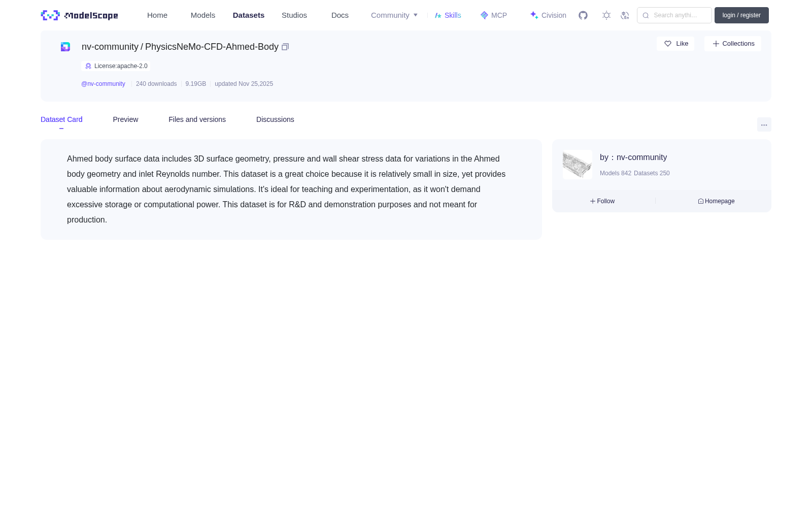This screenshot has height=508, width=812.
Task: Expand the Community dropdown
Action: tap(394, 15)
